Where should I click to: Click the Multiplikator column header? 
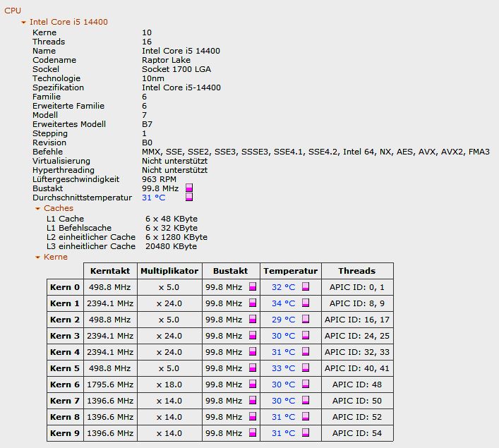[x=169, y=271]
